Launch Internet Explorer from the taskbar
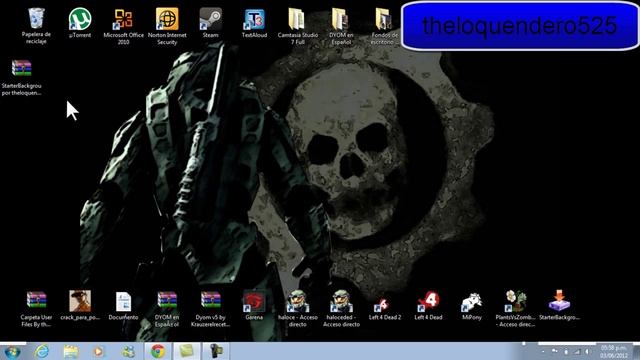The image size is (640, 360). 42,351
